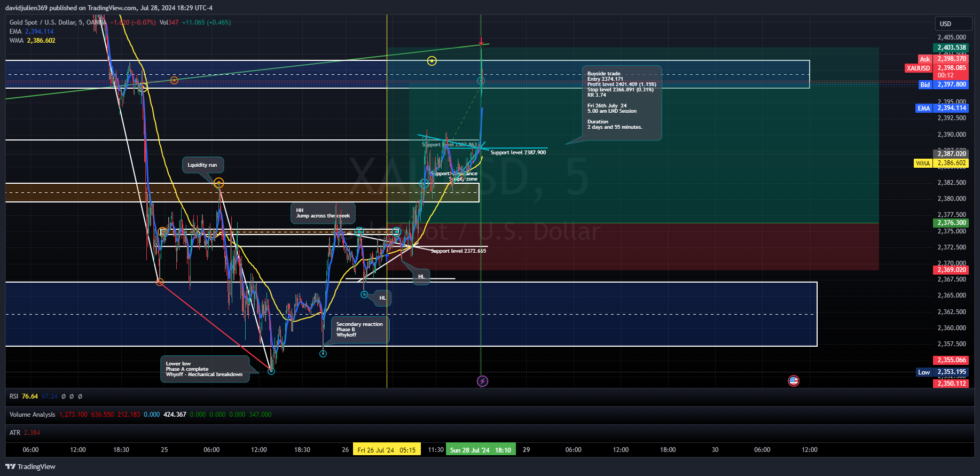The height and width of the screenshot is (476, 980).
Task: Click the red 2,350.112 price tag
Action: pos(951,384)
